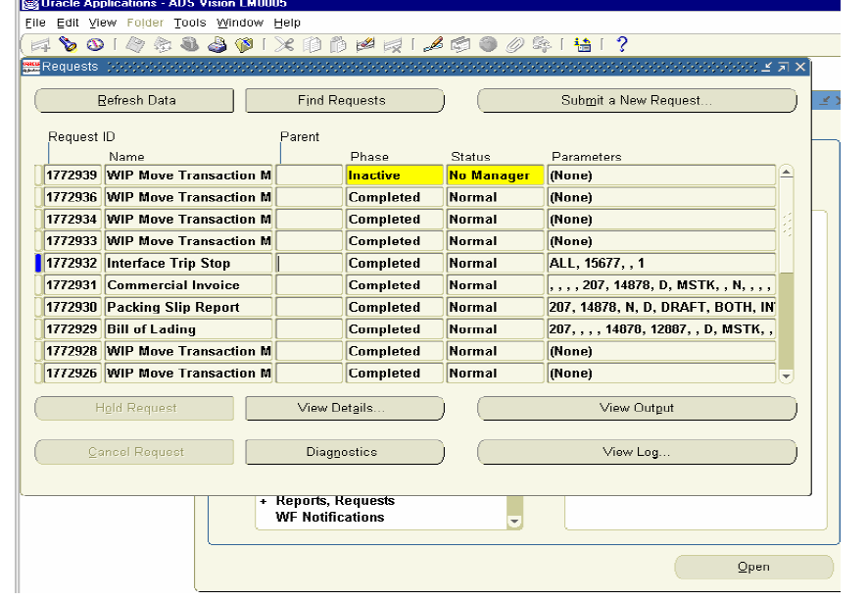Close the form via the folder toolbar icon
Viewport: 868px width, 601px height.
246,43
